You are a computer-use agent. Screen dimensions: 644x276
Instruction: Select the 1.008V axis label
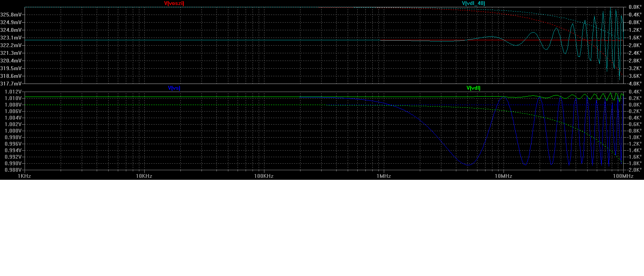(x=13, y=105)
